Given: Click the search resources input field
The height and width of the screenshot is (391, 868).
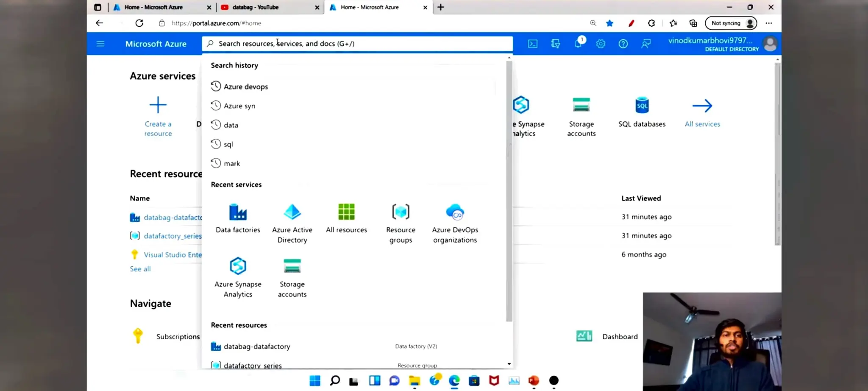Looking at the screenshot, I should pyautogui.click(x=357, y=43).
